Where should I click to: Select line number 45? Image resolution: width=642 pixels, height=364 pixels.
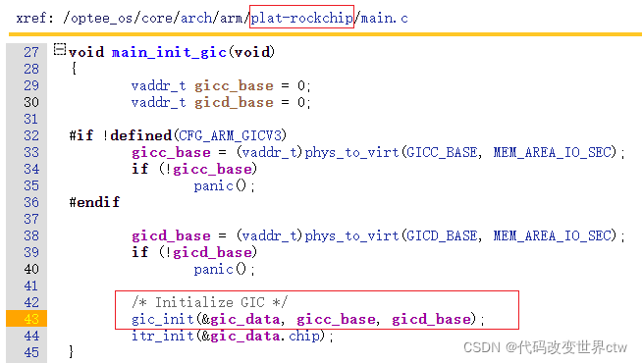coord(31,352)
